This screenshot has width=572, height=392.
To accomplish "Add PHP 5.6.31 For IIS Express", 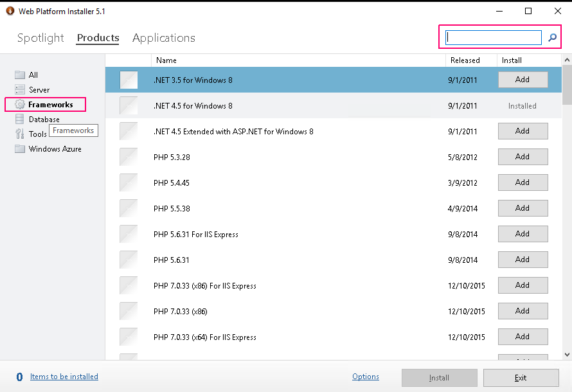I will tap(523, 234).
